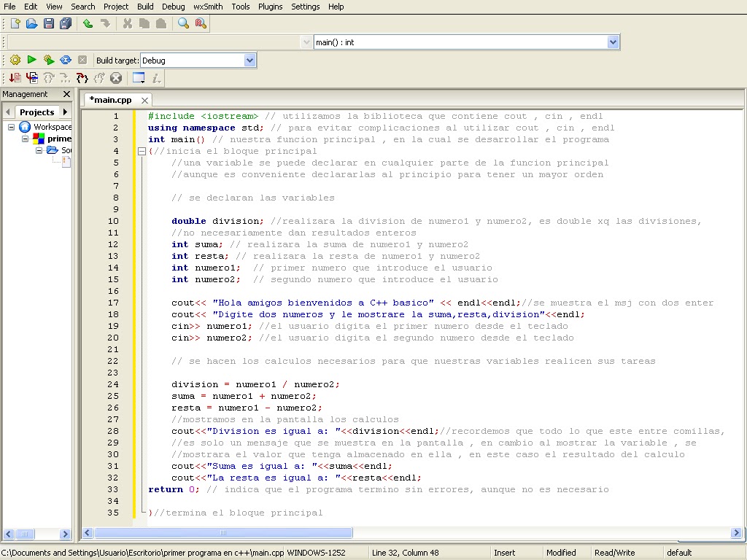747x560 pixels.
Task: Close the Management panel
Action: (66, 94)
